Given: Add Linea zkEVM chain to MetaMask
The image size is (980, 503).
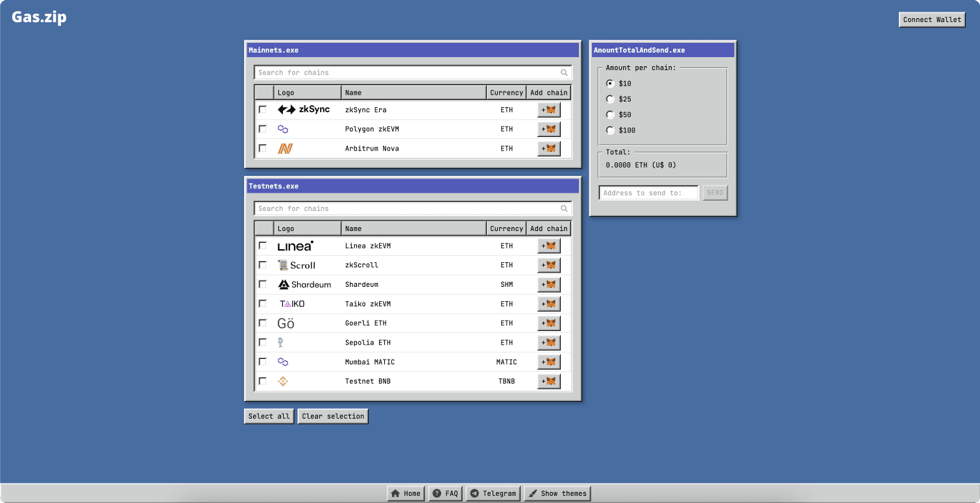Looking at the screenshot, I should point(549,246).
